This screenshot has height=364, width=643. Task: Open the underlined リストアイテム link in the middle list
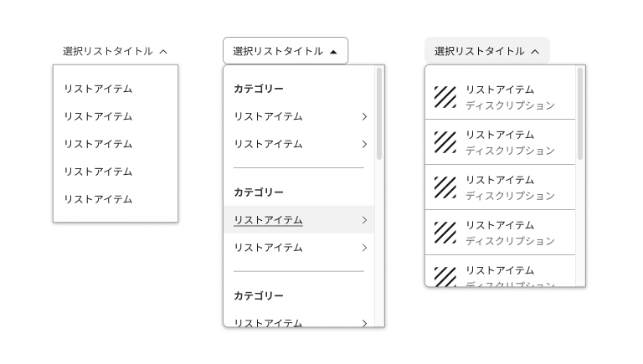[268, 220]
